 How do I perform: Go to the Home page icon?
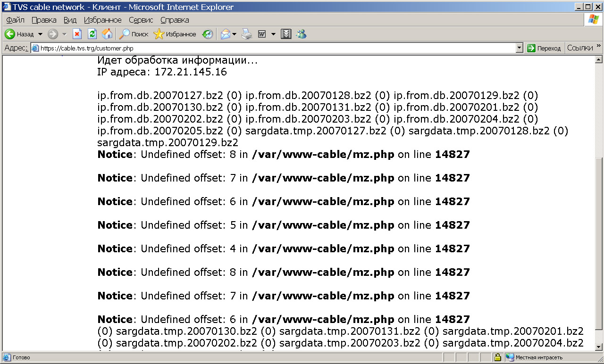(x=107, y=34)
